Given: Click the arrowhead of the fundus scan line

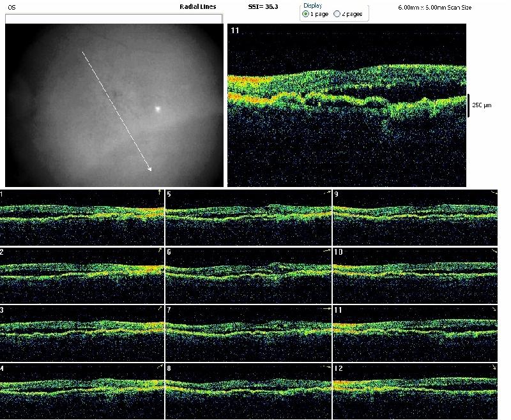Looking at the screenshot, I should (x=149, y=169).
